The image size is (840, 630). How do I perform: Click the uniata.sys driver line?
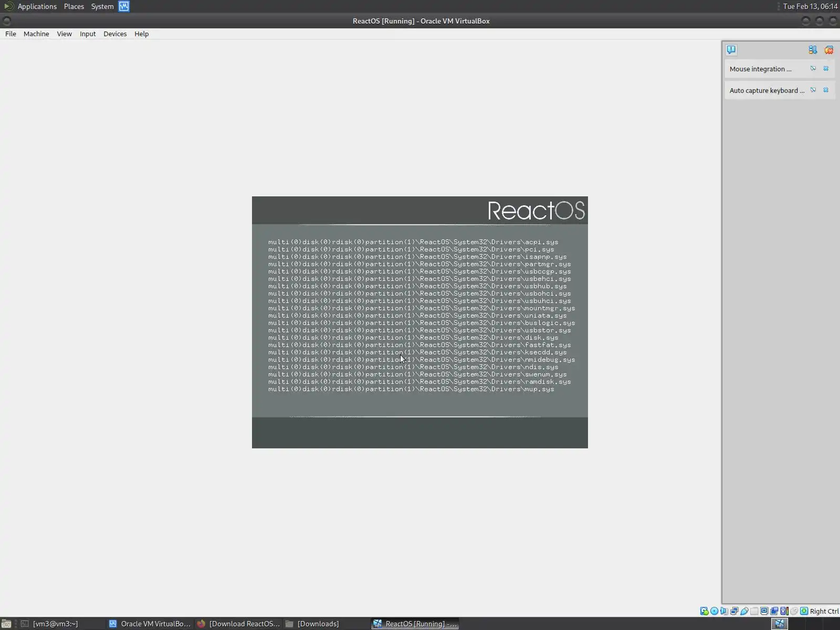coord(417,316)
